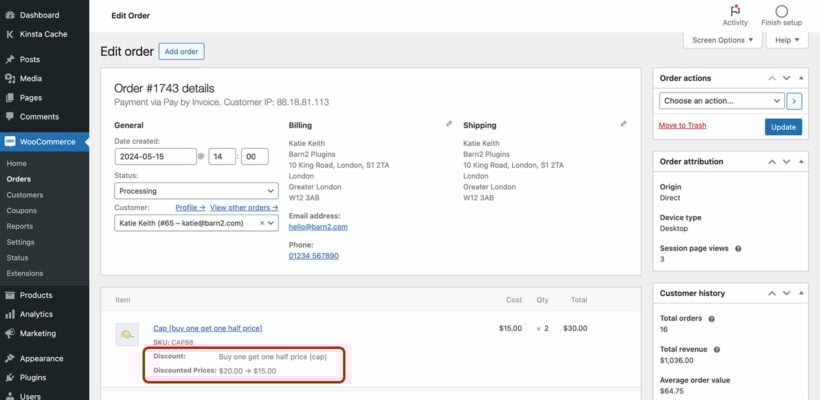
Task: Expand the Help dropdown tab
Action: [x=787, y=40]
